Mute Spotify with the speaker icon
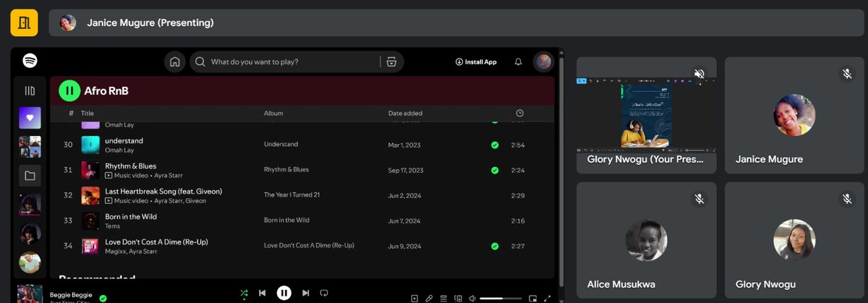This screenshot has height=303, width=868. (x=472, y=298)
